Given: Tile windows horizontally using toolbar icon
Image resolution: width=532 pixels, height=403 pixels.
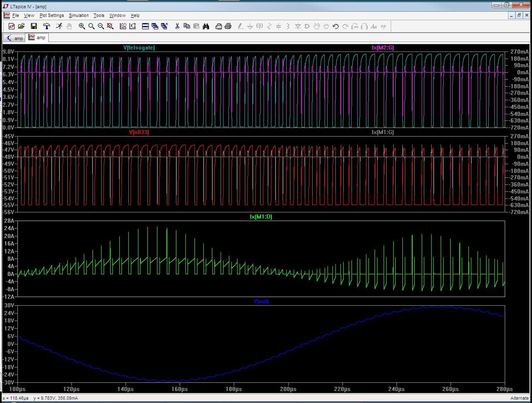Looking at the screenshot, I should tap(145, 26).
